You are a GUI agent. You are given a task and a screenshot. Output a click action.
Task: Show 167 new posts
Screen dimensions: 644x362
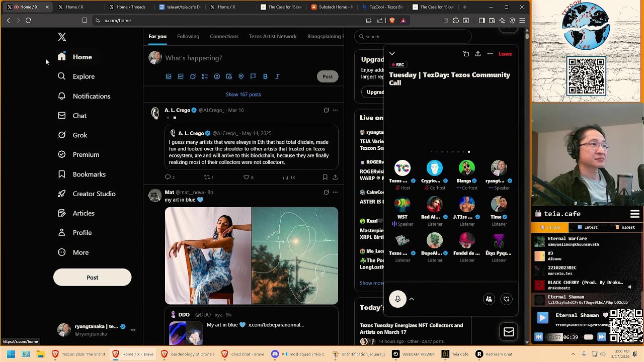click(x=244, y=95)
